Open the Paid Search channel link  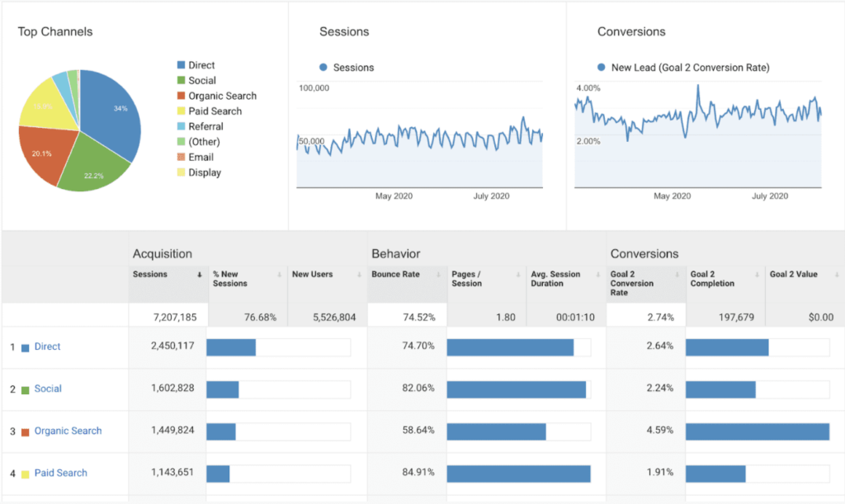click(x=60, y=473)
